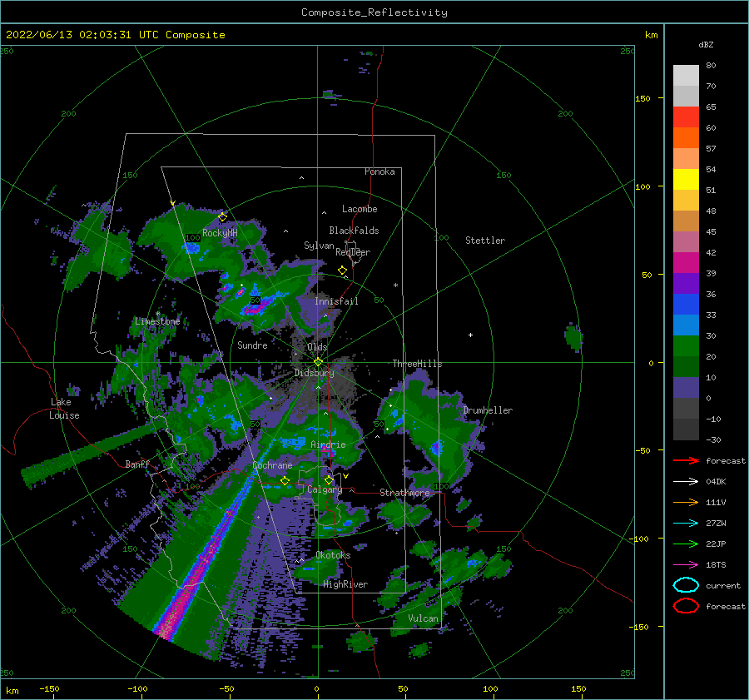749x700 pixels.
Task: Click the orange 111V arrow legend icon
Action: [686, 502]
